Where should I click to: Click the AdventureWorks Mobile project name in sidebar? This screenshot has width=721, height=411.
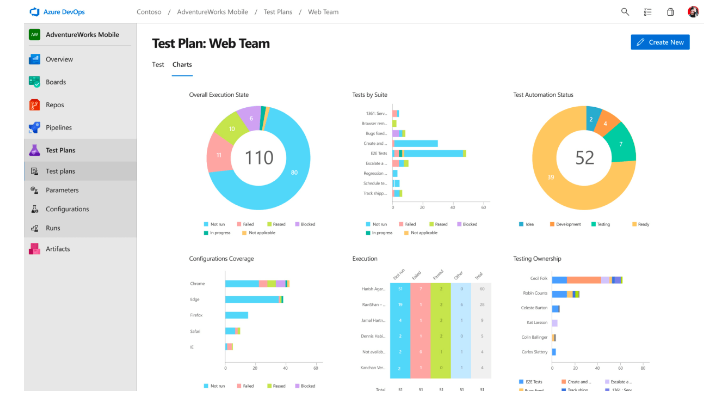click(82, 34)
